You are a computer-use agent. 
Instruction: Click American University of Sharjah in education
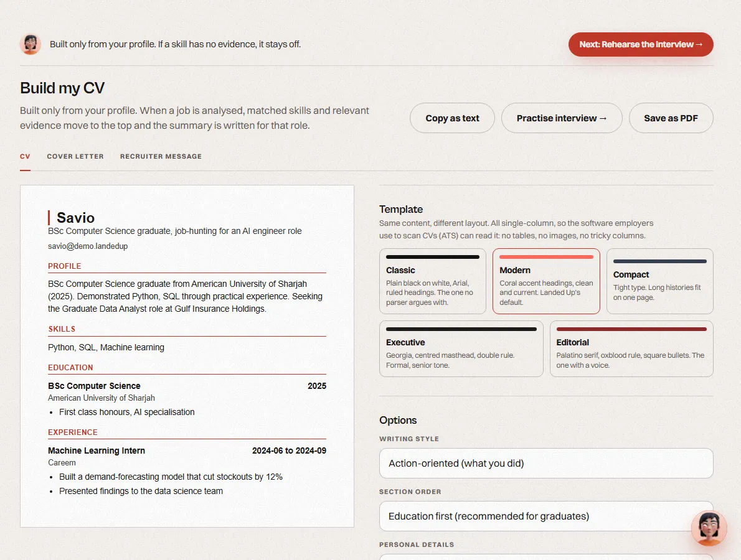pyautogui.click(x=101, y=398)
